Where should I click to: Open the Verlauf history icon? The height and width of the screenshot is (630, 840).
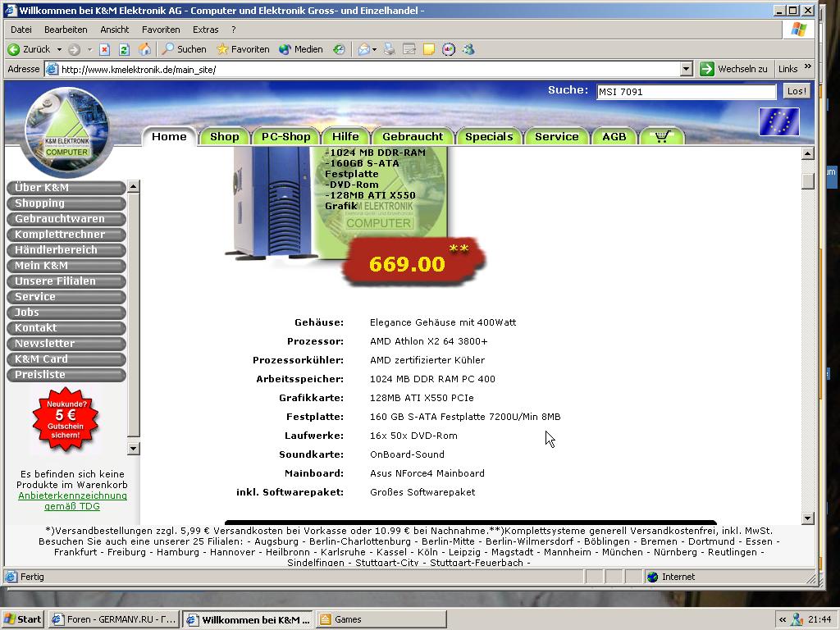[339, 49]
